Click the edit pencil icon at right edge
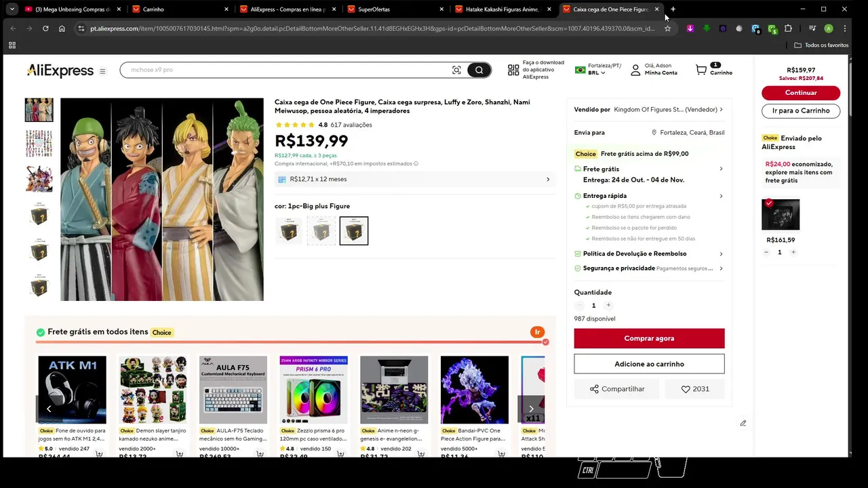Screen dimensions: 868x488 743,423
